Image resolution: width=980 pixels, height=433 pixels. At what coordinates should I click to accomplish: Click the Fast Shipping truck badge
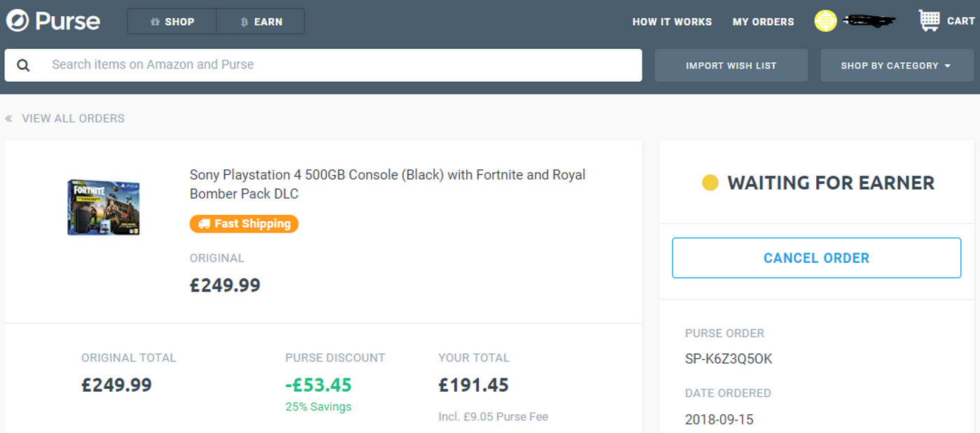point(244,224)
